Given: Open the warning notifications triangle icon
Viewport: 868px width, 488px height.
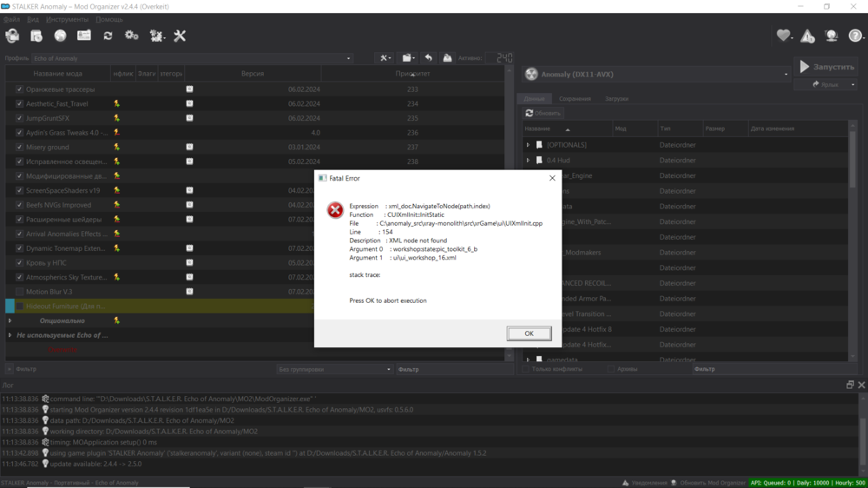Looking at the screenshot, I should point(807,36).
